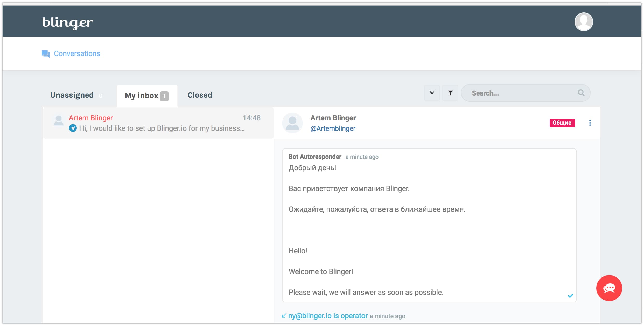
Task: Switch to the Closed tab
Action: coord(200,95)
